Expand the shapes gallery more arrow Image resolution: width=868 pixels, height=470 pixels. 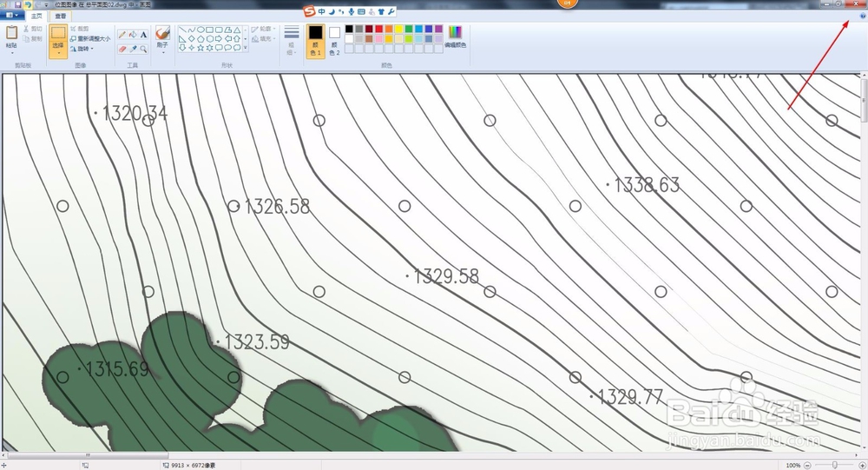click(246, 48)
